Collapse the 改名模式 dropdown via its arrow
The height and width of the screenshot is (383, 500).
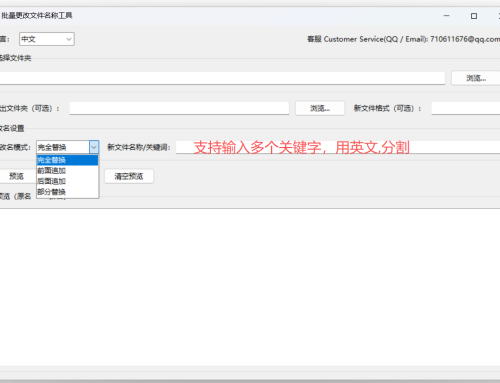(94, 147)
